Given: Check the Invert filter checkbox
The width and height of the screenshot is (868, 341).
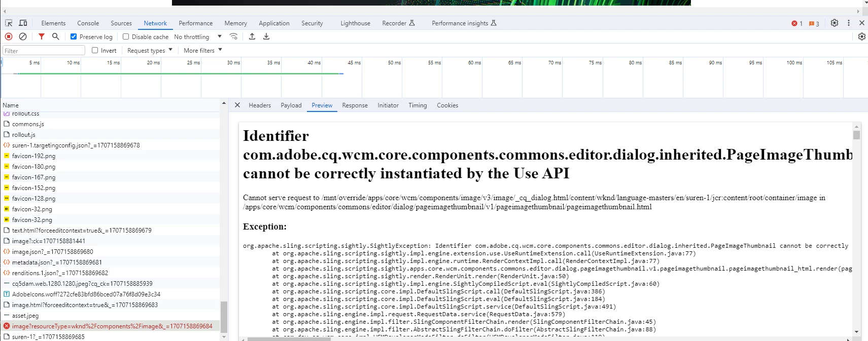Looking at the screenshot, I should [95, 50].
